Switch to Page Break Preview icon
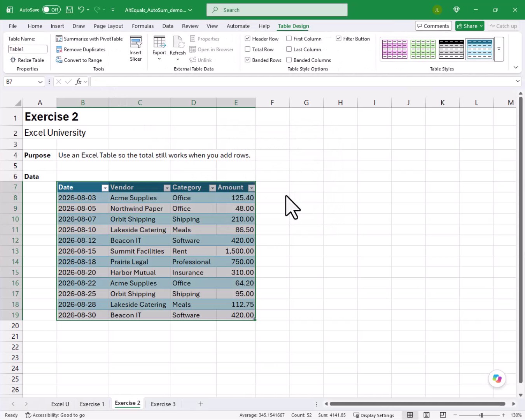 pyautogui.click(x=443, y=415)
